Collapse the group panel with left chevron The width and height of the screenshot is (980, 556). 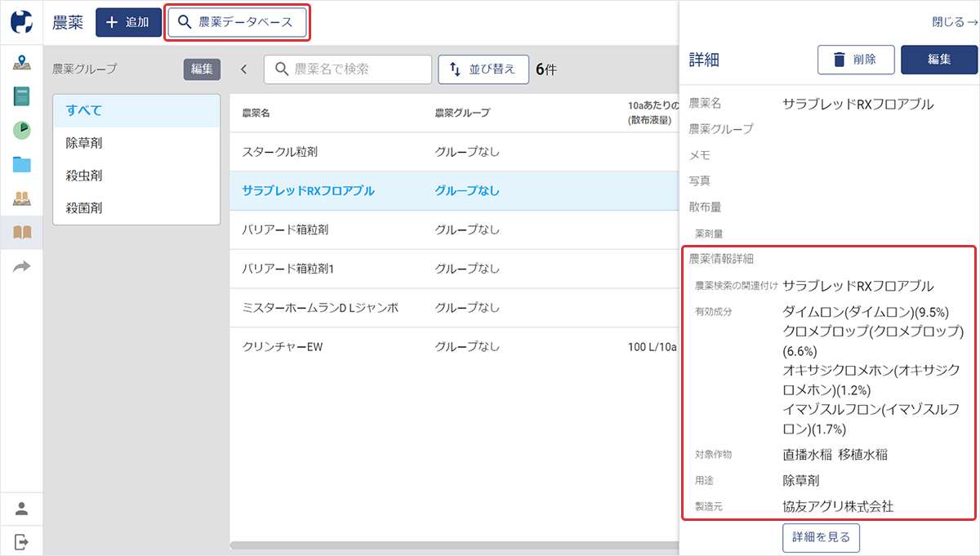tap(243, 69)
